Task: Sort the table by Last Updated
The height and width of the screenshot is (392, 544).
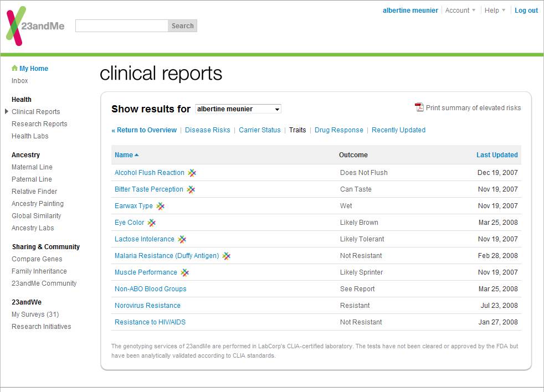Action: 497,155
